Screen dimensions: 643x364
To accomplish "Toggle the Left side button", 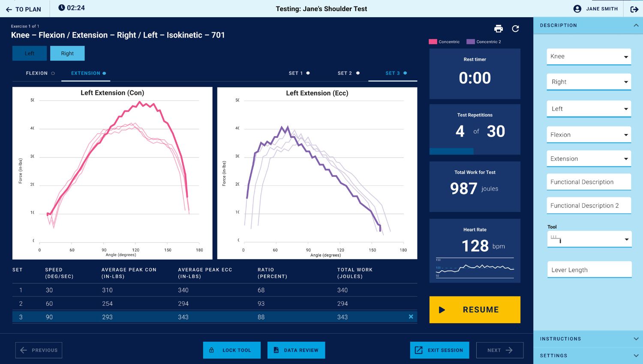I will click(x=30, y=54).
